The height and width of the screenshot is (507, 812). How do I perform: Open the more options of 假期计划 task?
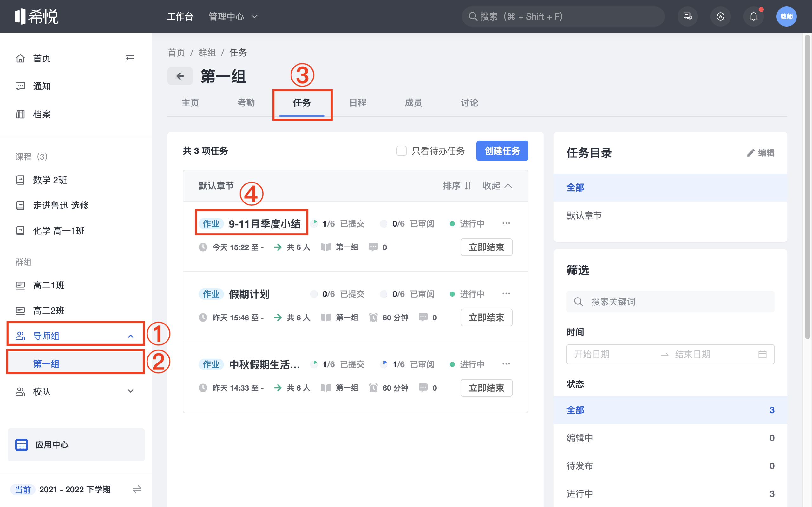[x=506, y=294]
